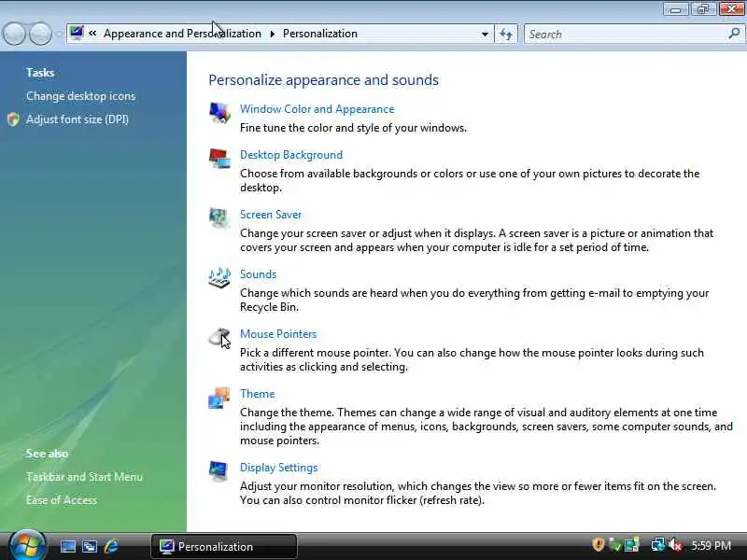Screen dimensions: 747x560
Task: Click the double chevron in the address bar
Action: click(92, 33)
